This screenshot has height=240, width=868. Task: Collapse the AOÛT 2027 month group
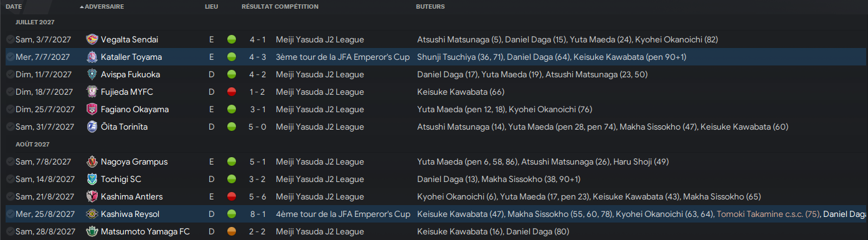tap(33, 144)
